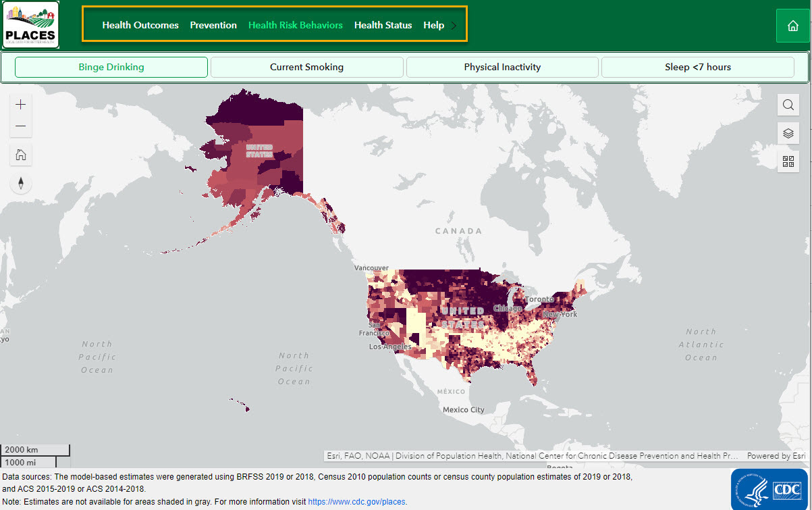The image size is (812, 510).
Task: Zoom out on the map
Action: coord(20,126)
